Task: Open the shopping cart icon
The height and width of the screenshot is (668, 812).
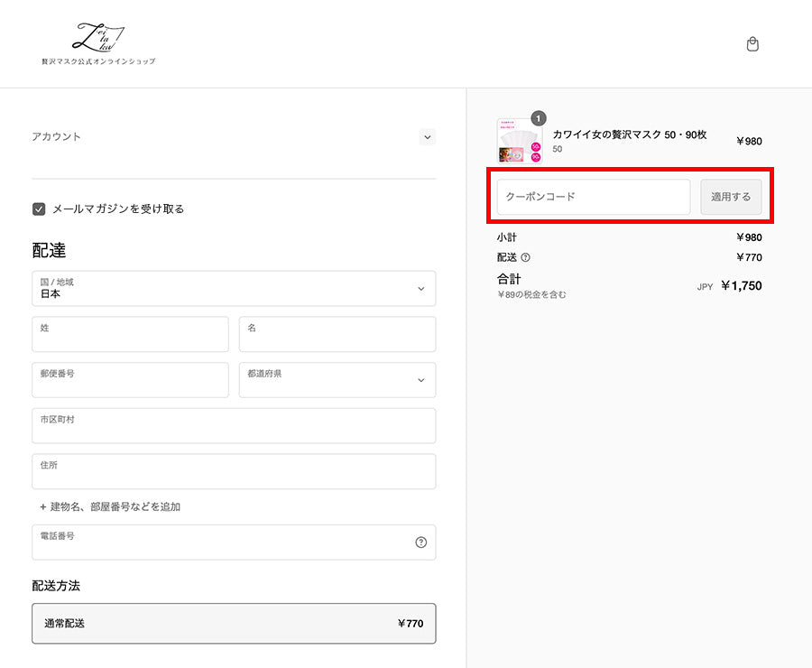Action: pos(752,42)
